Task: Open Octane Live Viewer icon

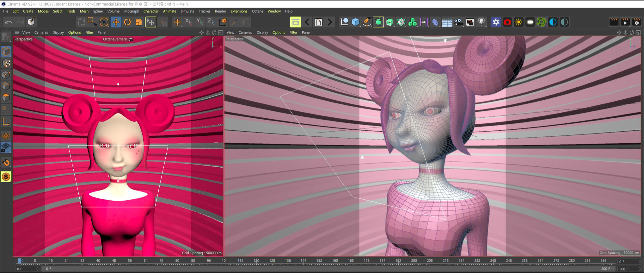Action: click(x=496, y=22)
